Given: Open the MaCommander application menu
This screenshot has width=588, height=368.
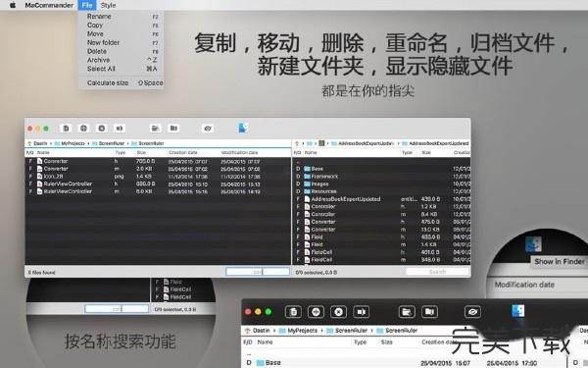Looking at the screenshot, I should (49, 5).
